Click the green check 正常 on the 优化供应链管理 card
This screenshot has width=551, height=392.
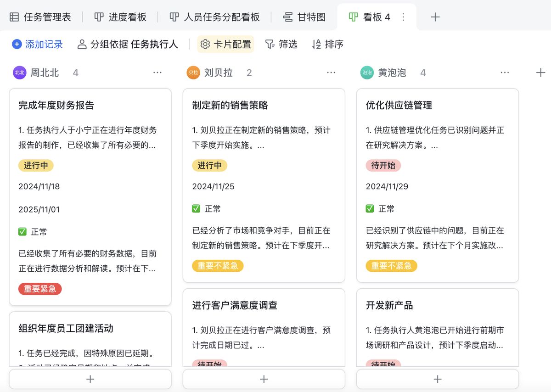coord(370,209)
